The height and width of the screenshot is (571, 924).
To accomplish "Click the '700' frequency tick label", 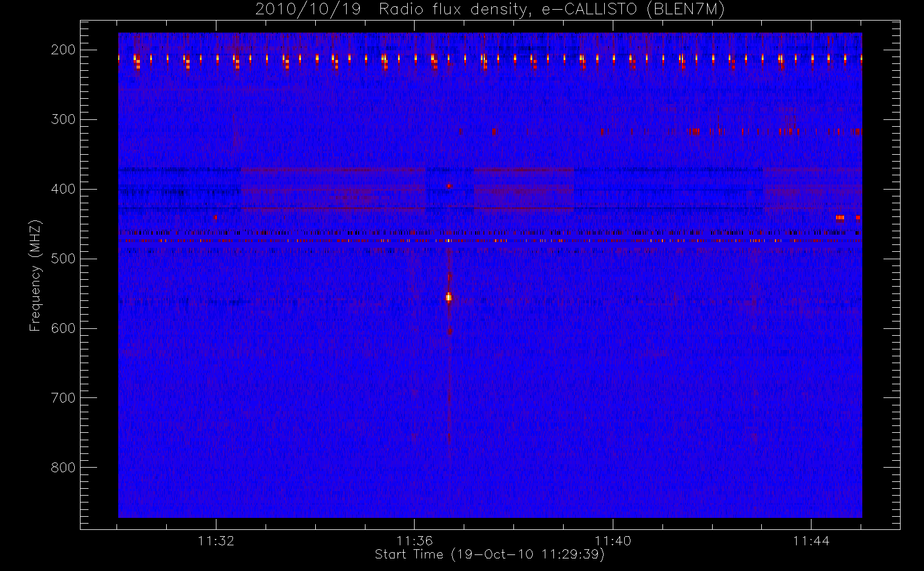I will point(63,398).
